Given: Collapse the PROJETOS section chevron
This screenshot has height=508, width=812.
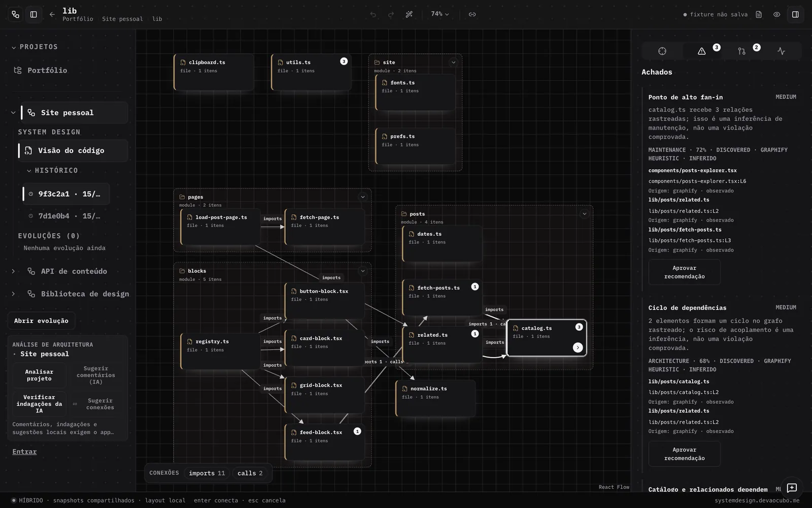Looking at the screenshot, I should (x=14, y=47).
